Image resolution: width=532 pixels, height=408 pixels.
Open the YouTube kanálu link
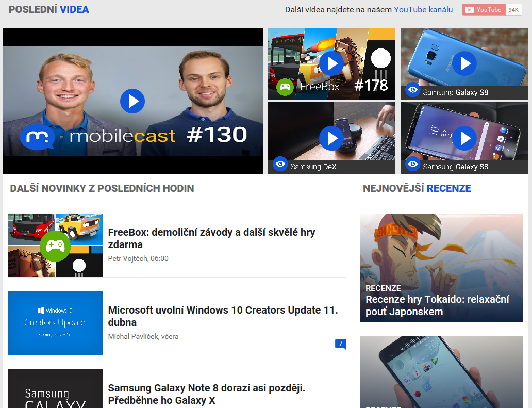pyautogui.click(x=423, y=10)
